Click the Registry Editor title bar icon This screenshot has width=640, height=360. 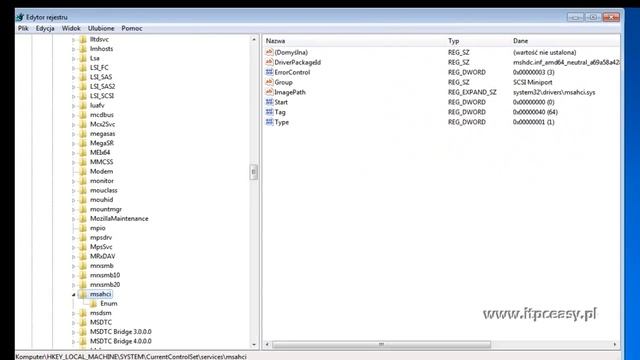click(x=20, y=17)
